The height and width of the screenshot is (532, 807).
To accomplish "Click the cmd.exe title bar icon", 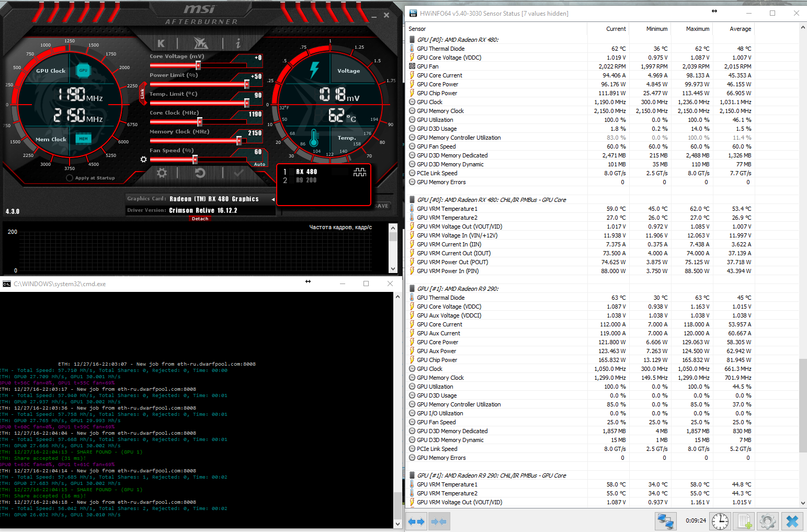I will coord(7,284).
